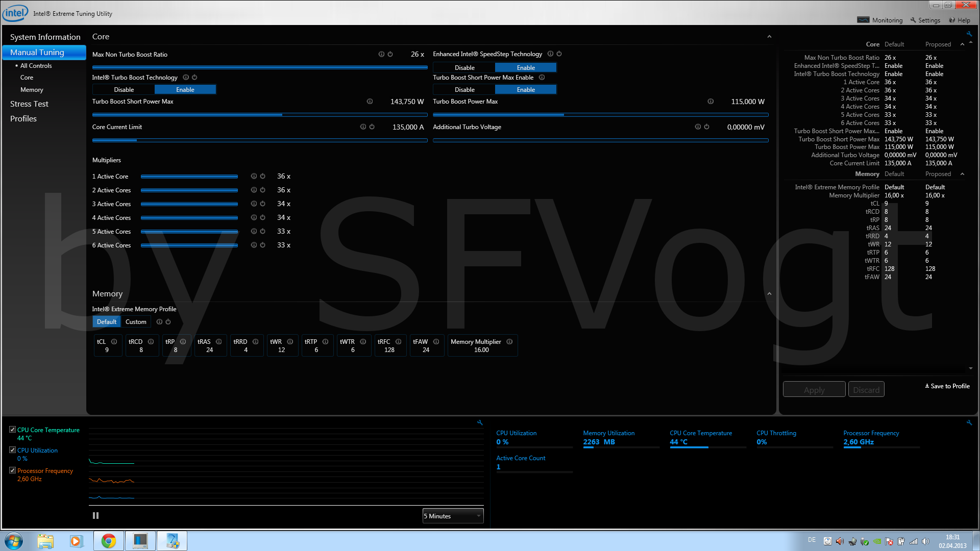Open Windows Start menu
Viewport: 980px width, 551px height.
[x=14, y=541]
